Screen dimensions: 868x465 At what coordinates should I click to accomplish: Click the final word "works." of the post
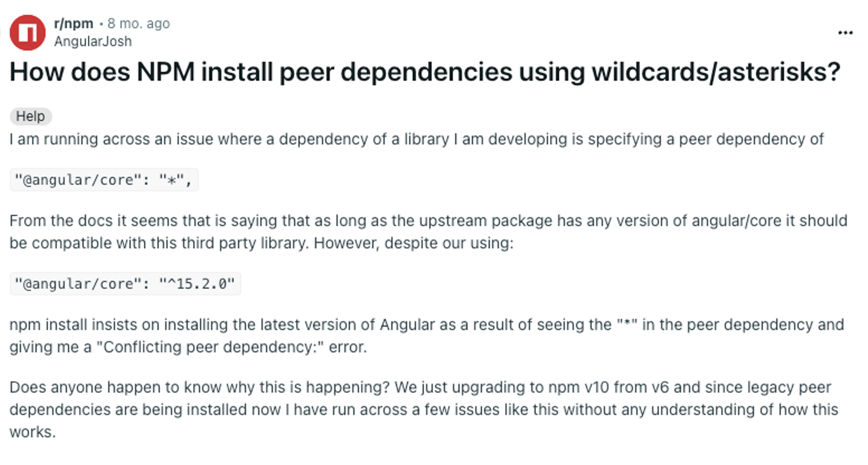click(x=33, y=432)
